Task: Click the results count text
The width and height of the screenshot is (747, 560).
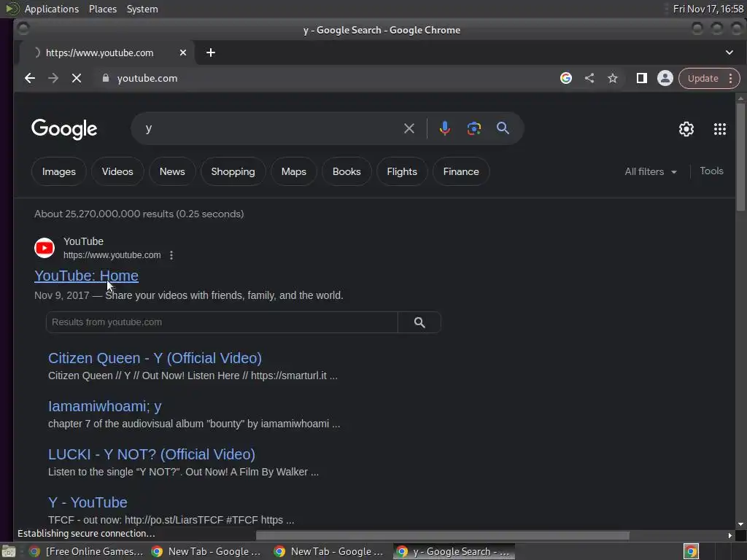Action: point(139,214)
